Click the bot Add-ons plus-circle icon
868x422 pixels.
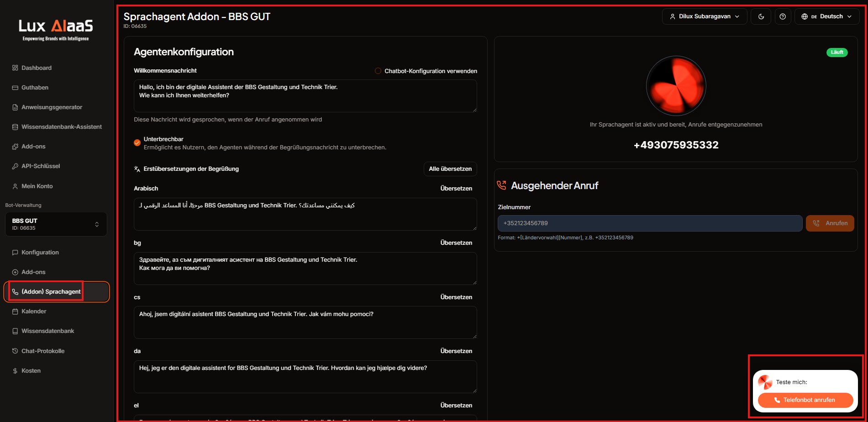pyautogui.click(x=15, y=272)
